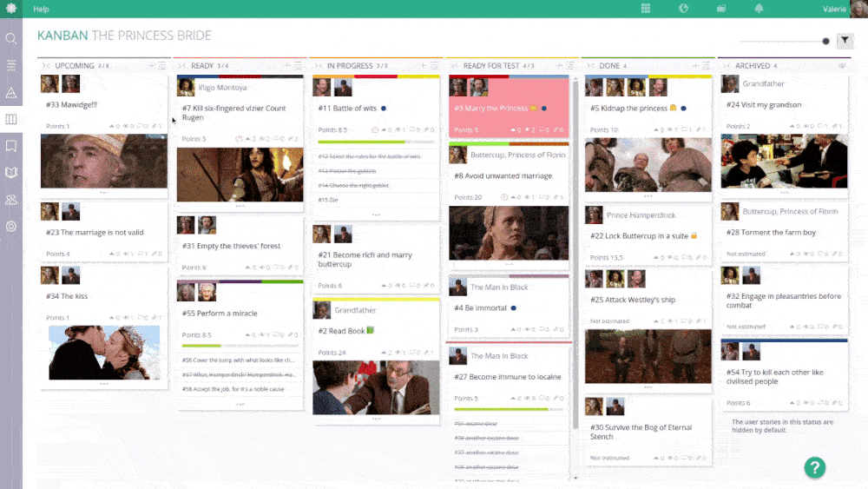Open the Help menu

pyautogui.click(x=41, y=9)
